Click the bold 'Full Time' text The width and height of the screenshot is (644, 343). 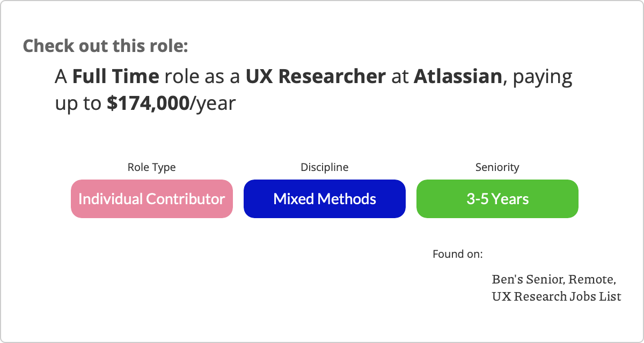116,77
